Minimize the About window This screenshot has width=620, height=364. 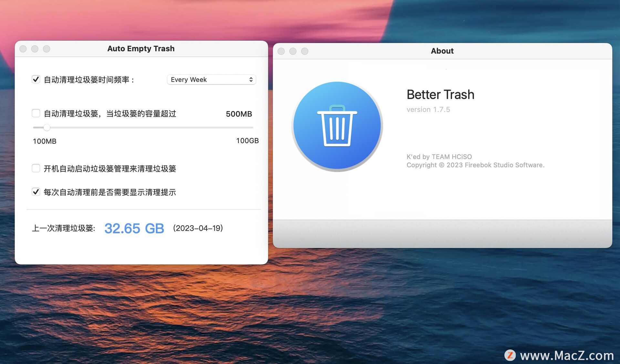(293, 51)
